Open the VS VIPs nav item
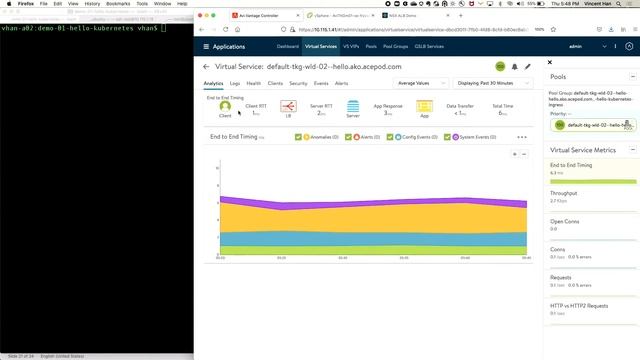 click(351, 47)
